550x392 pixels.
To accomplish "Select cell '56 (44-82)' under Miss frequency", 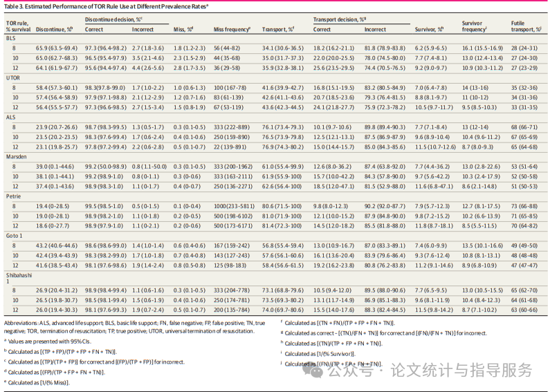I will pyautogui.click(x=227, y=48).
